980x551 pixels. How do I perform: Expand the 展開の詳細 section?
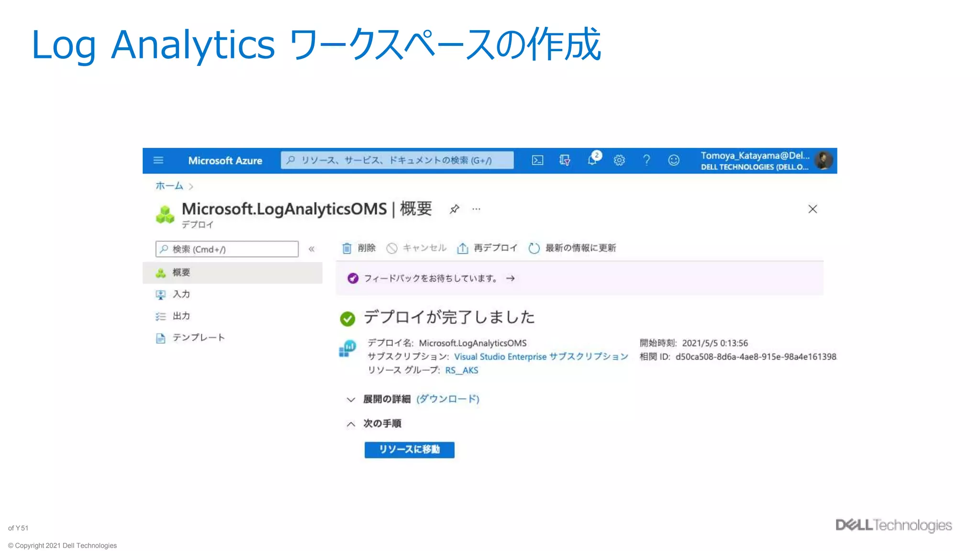point(351,399)
